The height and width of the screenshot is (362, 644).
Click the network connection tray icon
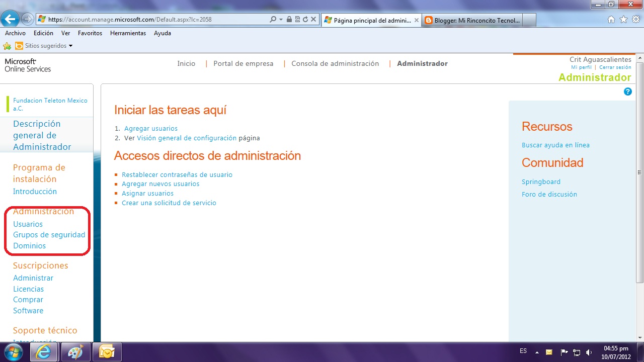tap(577, 352)
